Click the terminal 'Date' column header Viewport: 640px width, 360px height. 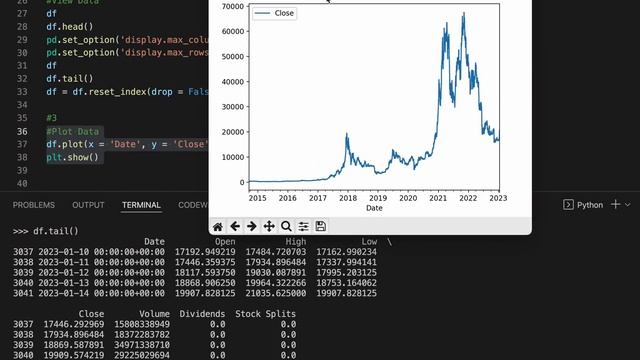tap(154, 242)
